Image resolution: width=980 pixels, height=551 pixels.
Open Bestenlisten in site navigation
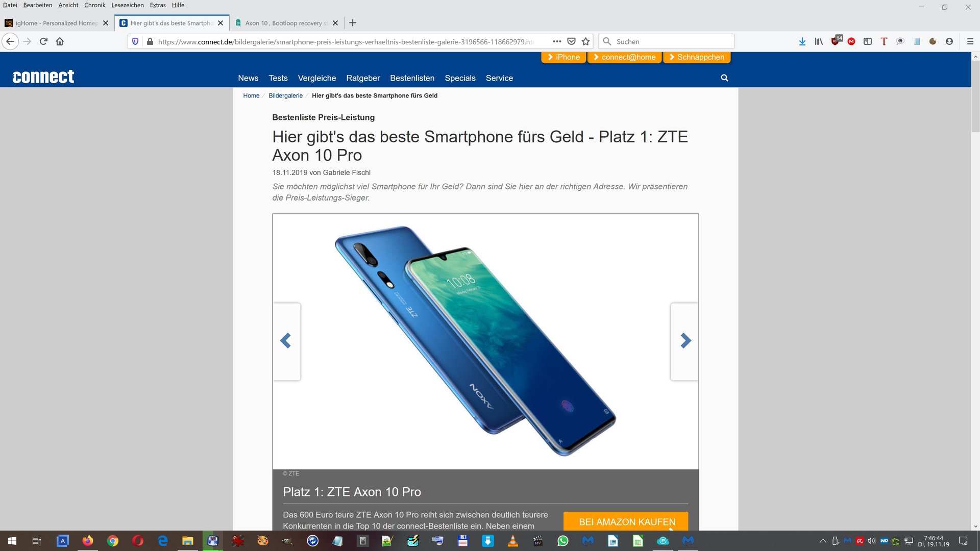(412, 78)
